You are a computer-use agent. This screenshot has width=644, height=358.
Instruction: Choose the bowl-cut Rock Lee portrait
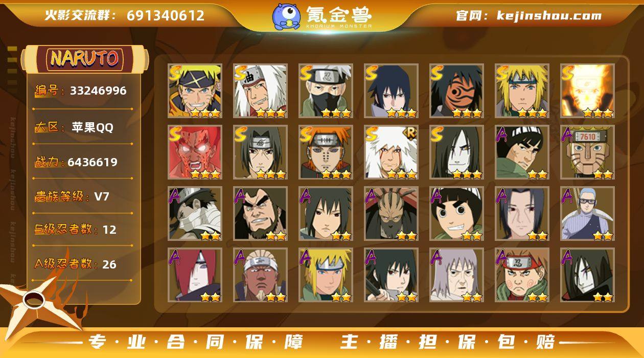(457, 214)
